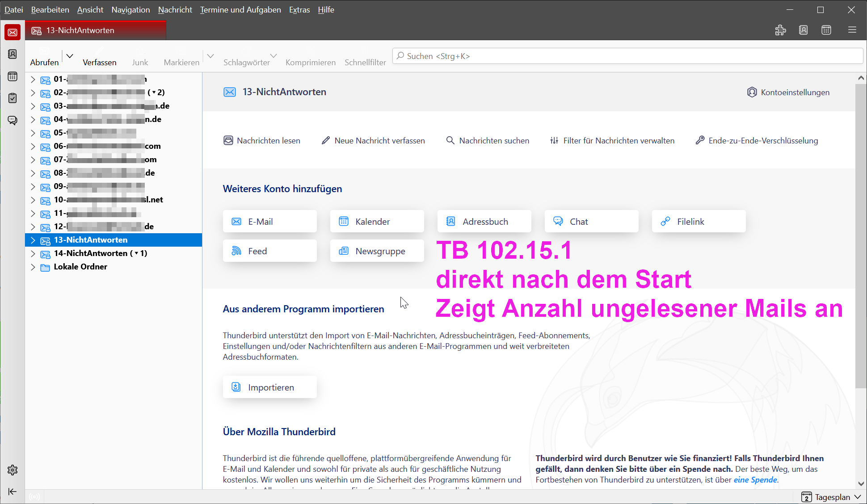Open settings gear at bottom of sidebar
The image size is (867, 504).
[x=13, y=470]
